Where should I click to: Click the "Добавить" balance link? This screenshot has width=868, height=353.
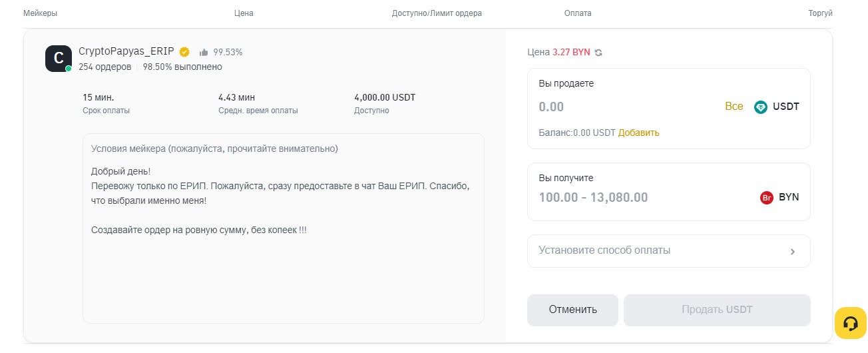pyautogui.click(x=638, y=133)
